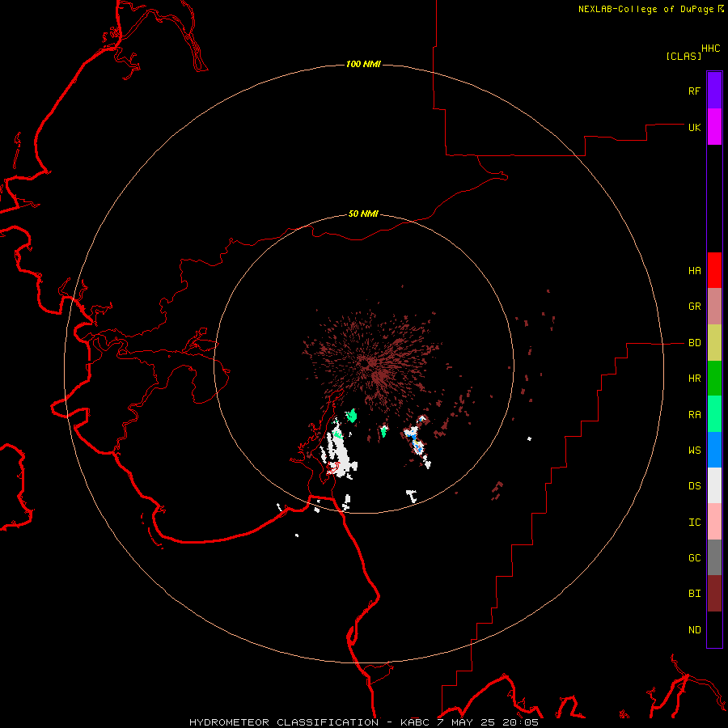Click the GC gray legend swatch
The image size is (728, 728).
(x=714, y=557)
